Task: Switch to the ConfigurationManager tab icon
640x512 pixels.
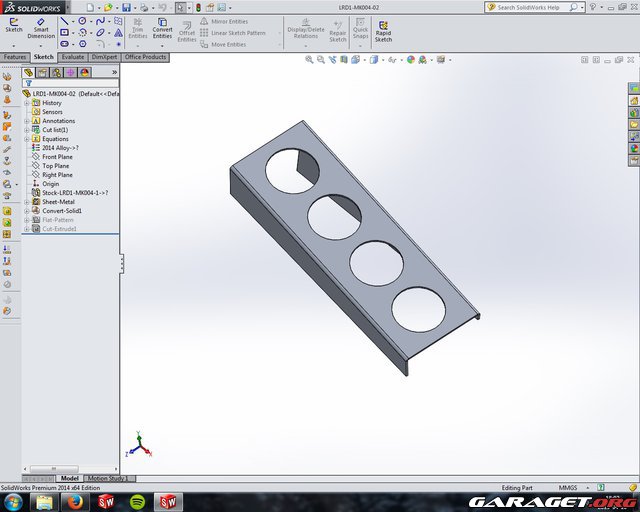Action: pyautogui.click(x=56, y=72)
